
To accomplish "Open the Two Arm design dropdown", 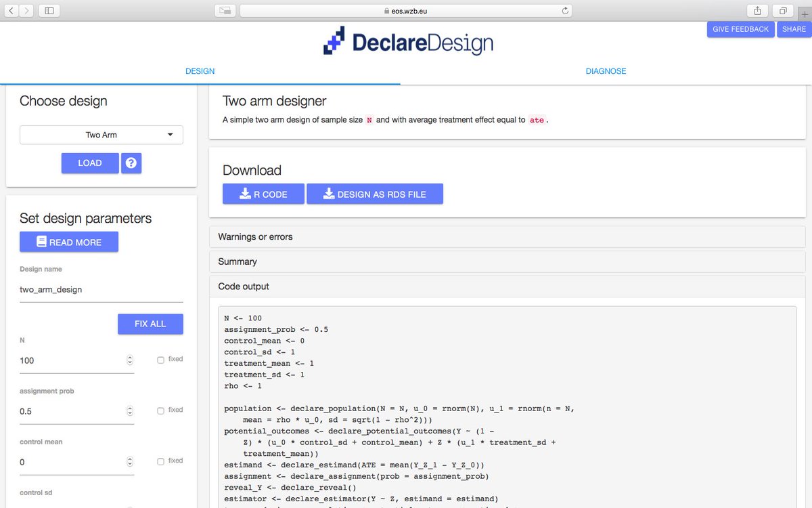I will 101,135.
